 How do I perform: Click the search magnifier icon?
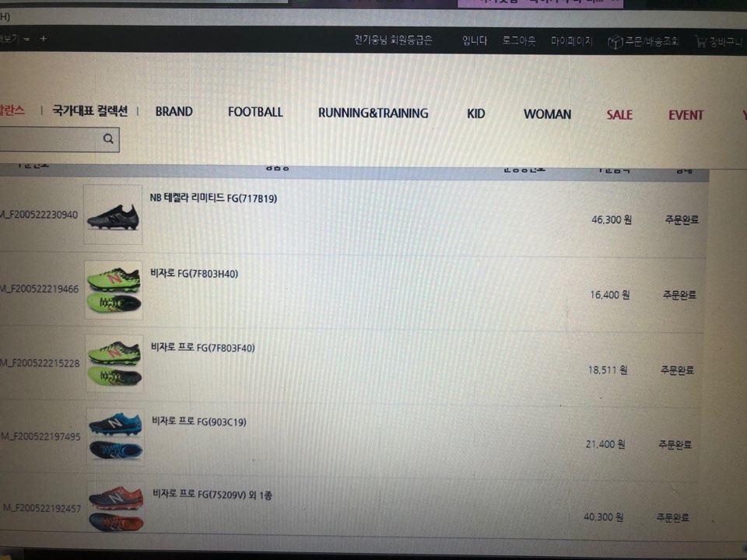(108, 138)
